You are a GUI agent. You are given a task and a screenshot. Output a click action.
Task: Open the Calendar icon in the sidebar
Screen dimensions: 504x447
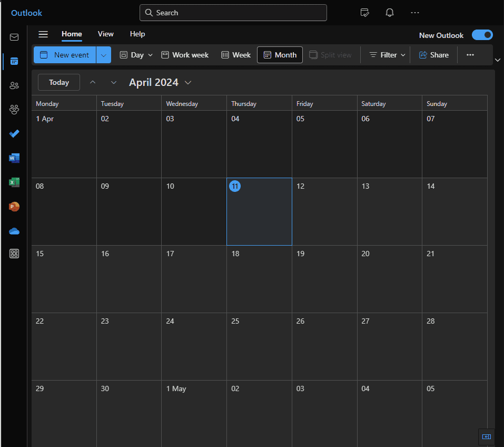14,61
